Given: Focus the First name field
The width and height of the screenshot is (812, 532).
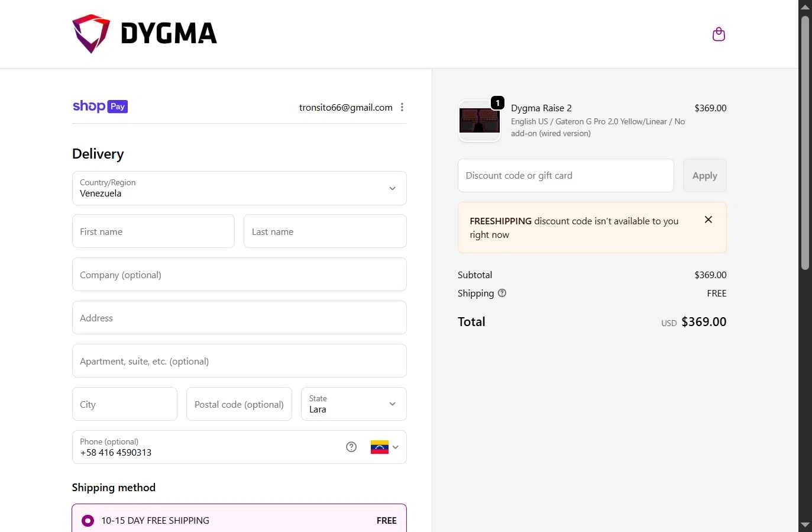Looking at the screenshot, I should coord(153,231).
